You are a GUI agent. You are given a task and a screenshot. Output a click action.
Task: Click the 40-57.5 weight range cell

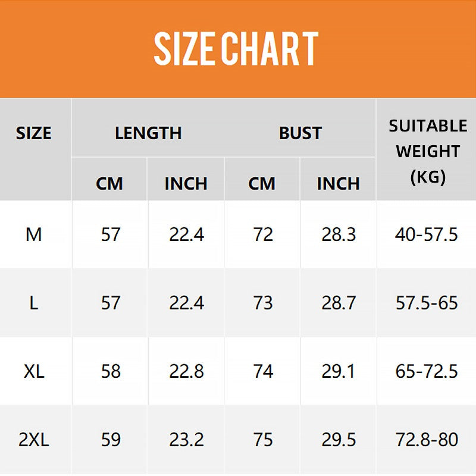click(427, 234)
